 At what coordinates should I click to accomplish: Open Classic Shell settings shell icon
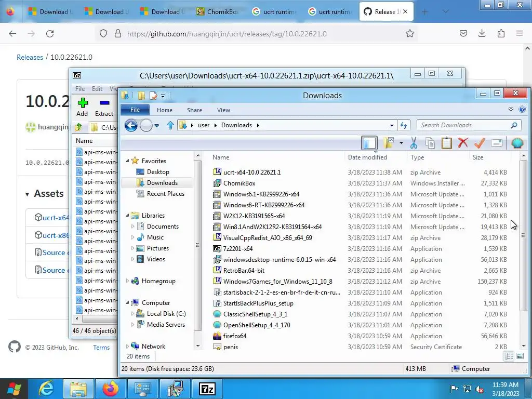(517, 143)
